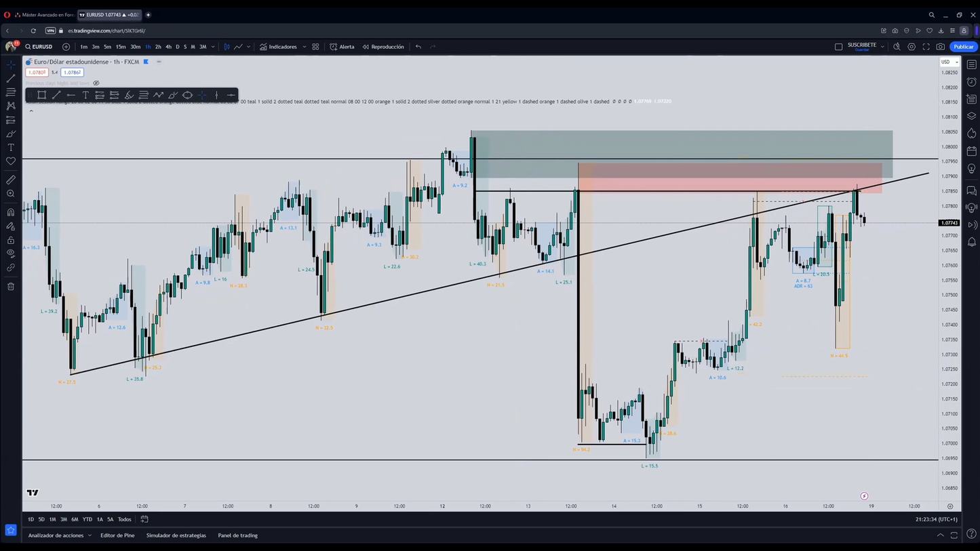Select the horizontal line tool in floating toolbar

coord(71,95)
